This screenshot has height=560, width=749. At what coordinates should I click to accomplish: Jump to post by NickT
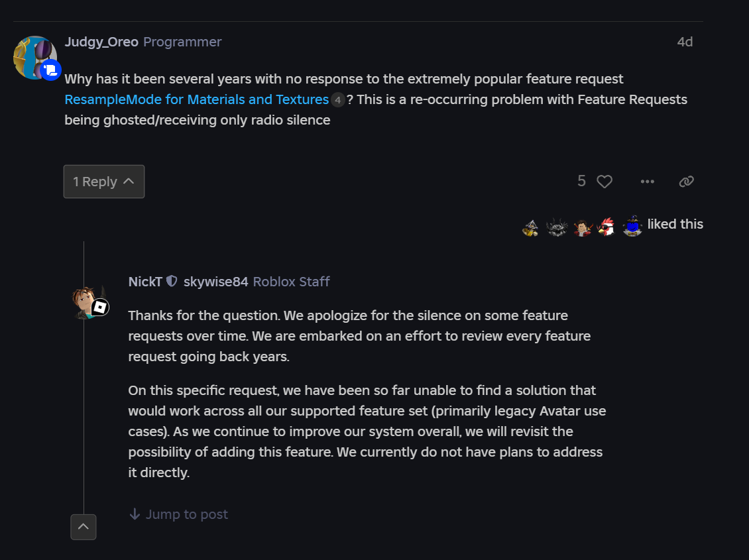tap(179, 514)
